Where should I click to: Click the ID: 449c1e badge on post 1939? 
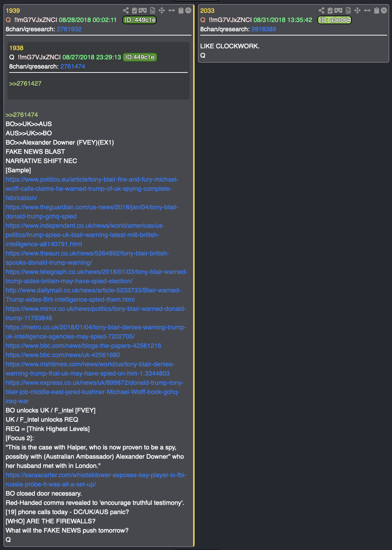(140, 20)
